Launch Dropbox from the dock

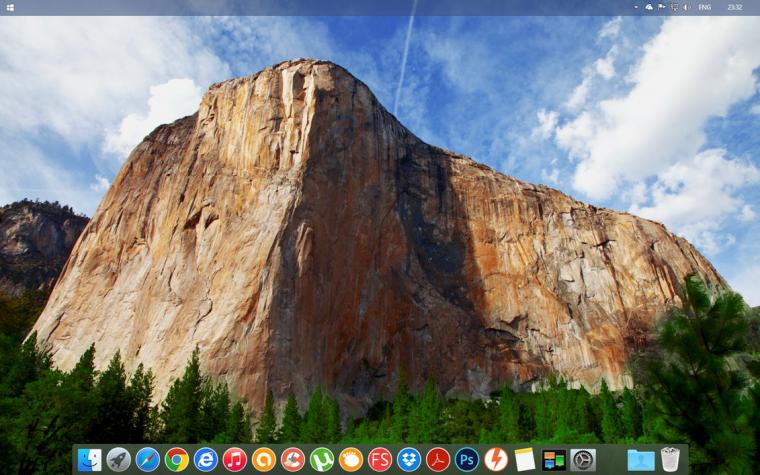click(x=409, y=459)
